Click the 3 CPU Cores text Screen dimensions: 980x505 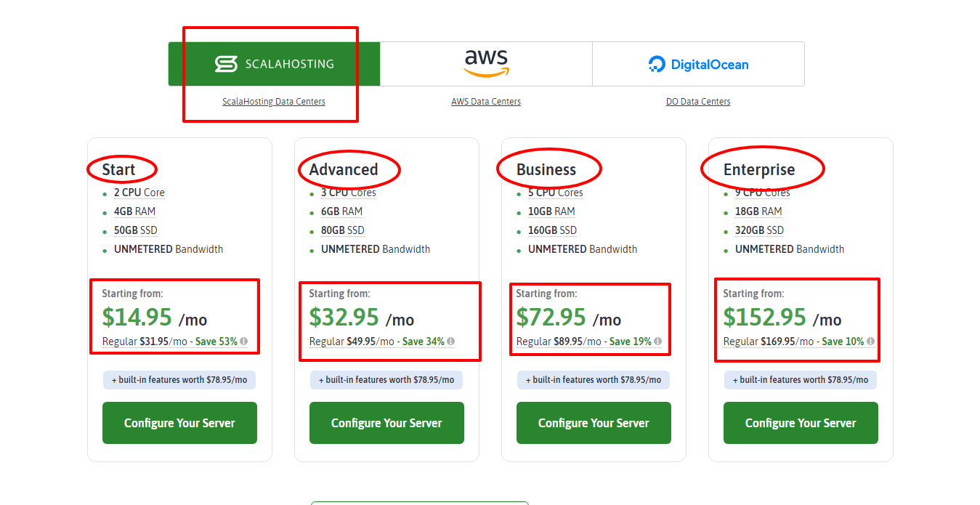349,193
